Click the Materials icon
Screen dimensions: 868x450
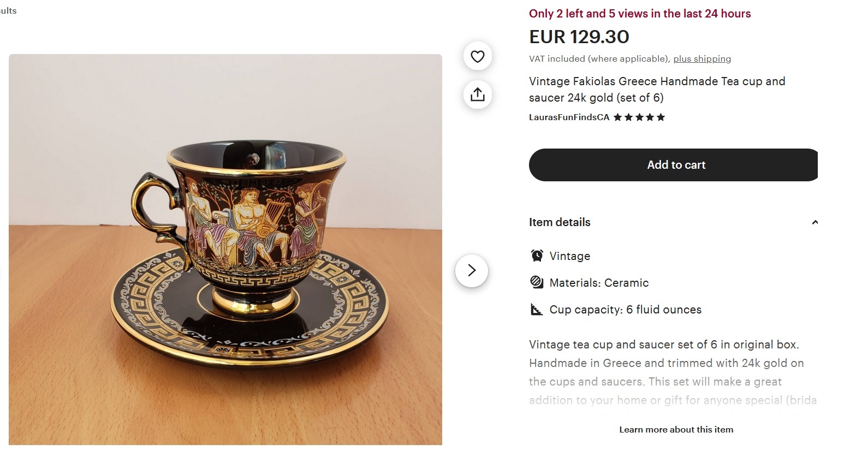(537, 282)
